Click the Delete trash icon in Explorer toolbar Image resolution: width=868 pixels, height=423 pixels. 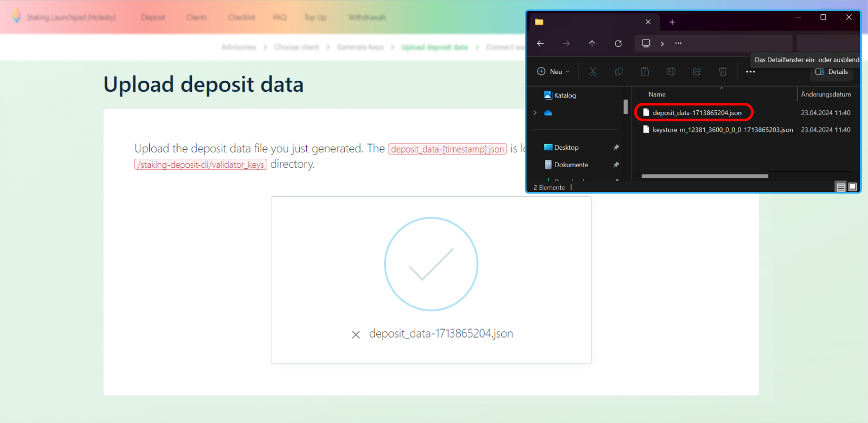[723, 71]
